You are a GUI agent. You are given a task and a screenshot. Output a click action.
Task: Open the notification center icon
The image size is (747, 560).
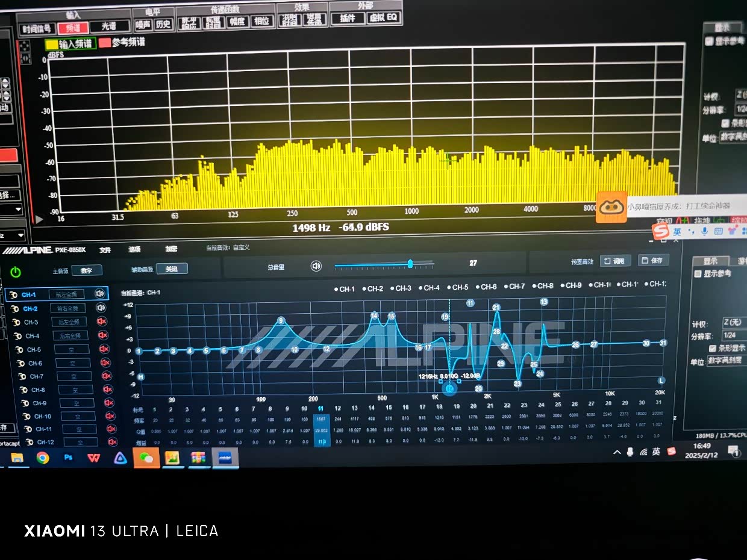pos(734,450)
